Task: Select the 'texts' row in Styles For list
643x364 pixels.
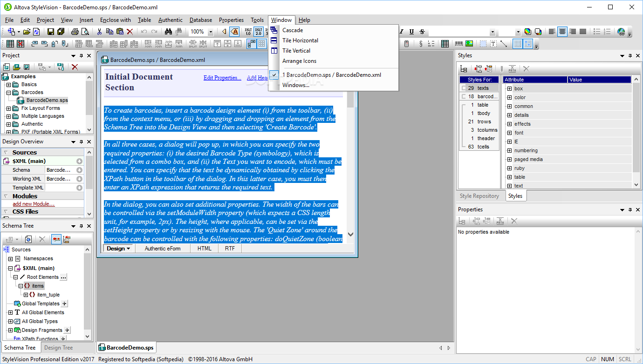Action: 479,88
